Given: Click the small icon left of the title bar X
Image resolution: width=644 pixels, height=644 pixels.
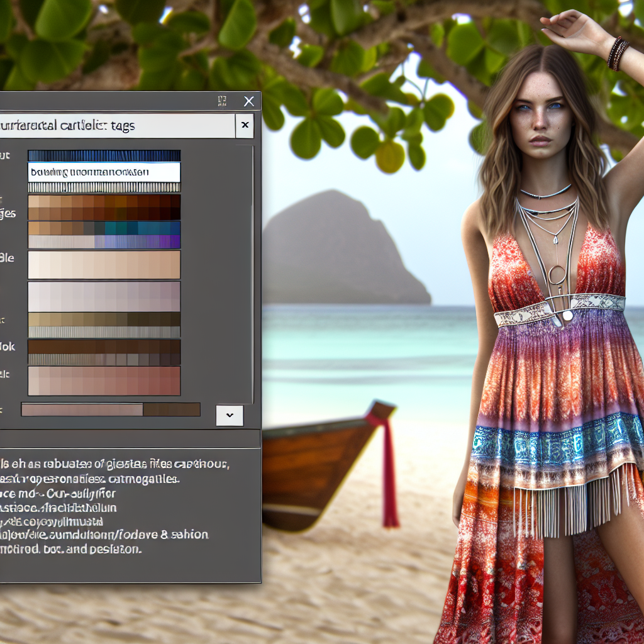Looking at the screenshot, I should [x=222, y=101].
